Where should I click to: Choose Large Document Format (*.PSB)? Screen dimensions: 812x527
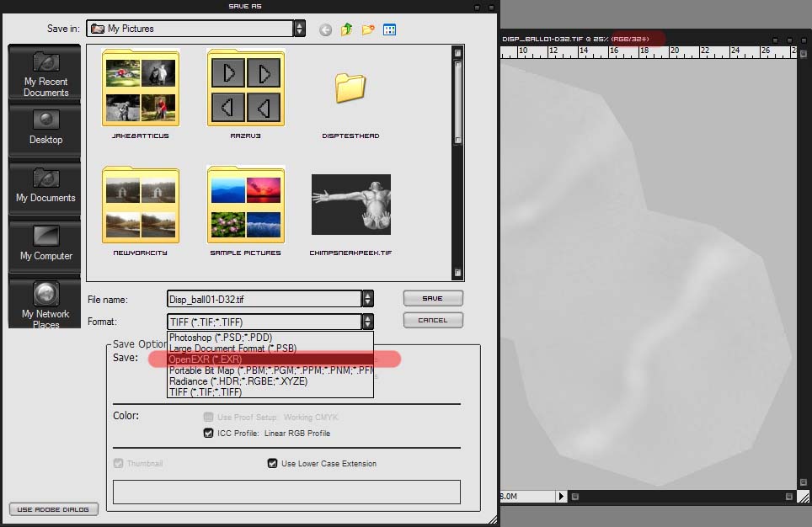270,349
